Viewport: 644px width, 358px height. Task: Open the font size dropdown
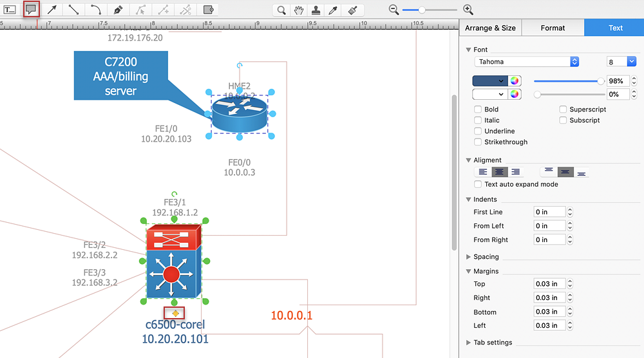[632, 62]
